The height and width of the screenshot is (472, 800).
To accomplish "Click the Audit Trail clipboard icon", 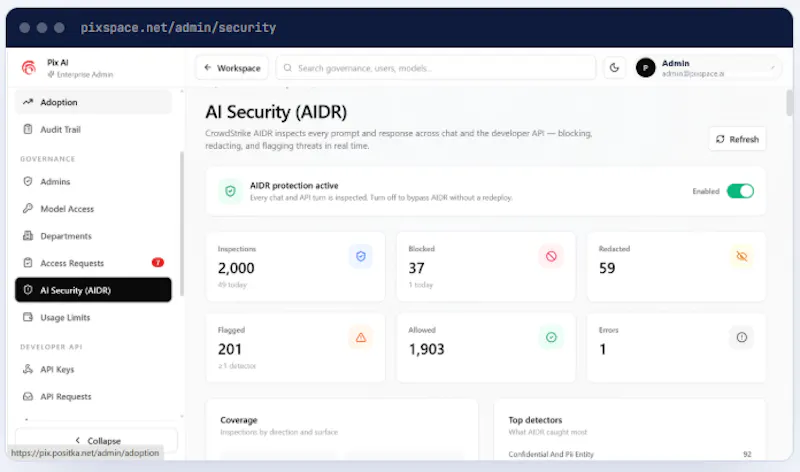I will point(28,129).
